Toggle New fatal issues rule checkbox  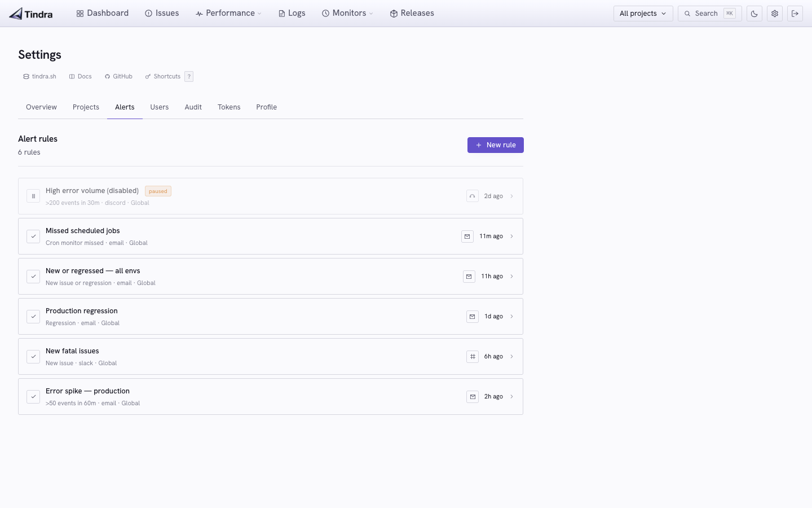(33, 356)
